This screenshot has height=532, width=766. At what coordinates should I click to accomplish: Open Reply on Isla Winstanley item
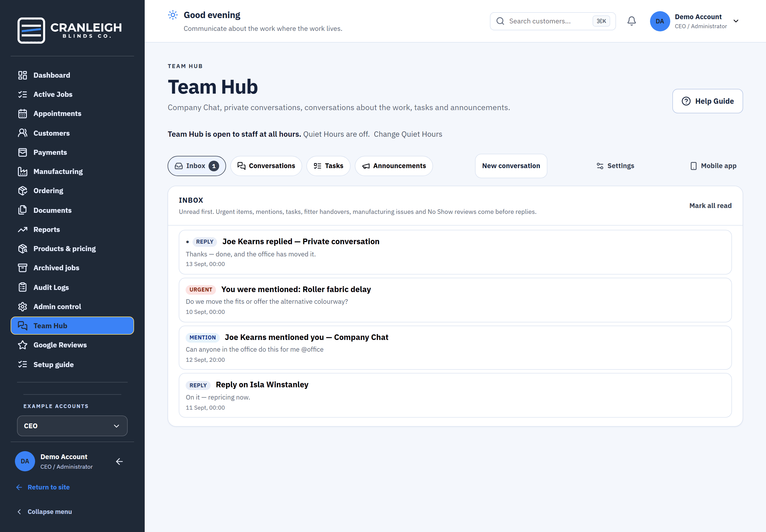point(455,395)
